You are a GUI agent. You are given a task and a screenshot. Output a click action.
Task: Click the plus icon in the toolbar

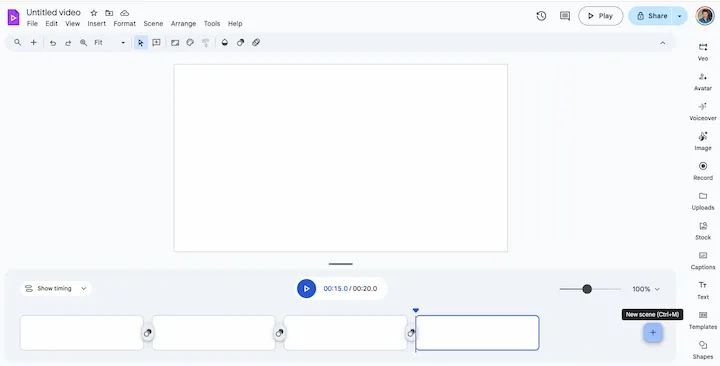pos(34,42)
